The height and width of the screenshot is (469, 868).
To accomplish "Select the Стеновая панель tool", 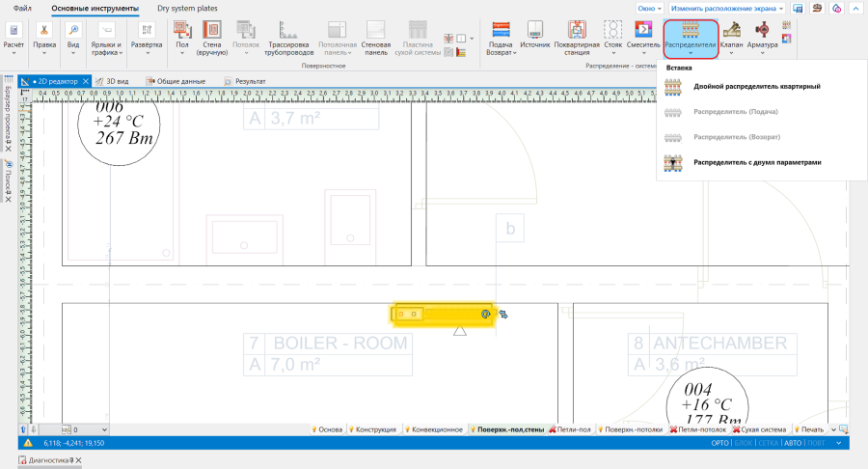I will (376, 38).
